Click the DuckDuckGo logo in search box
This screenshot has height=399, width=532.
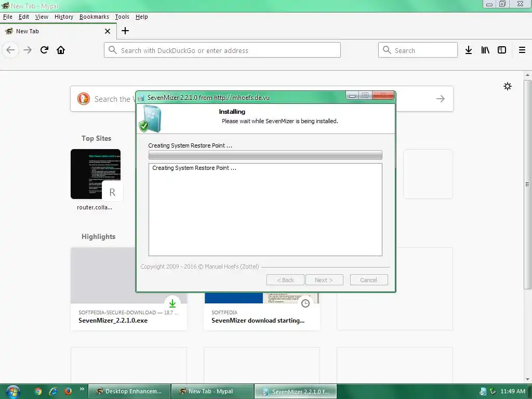click(84, 99)
